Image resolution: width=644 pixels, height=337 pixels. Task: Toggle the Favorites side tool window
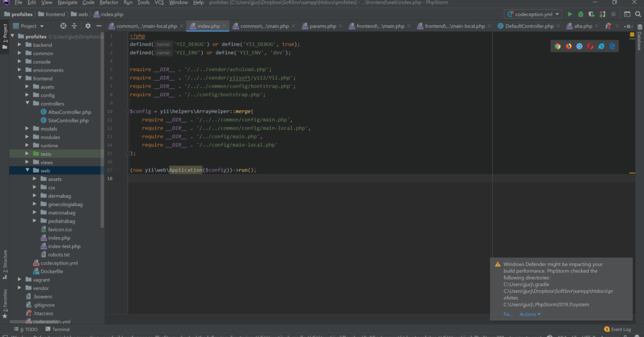pos(5,304)
